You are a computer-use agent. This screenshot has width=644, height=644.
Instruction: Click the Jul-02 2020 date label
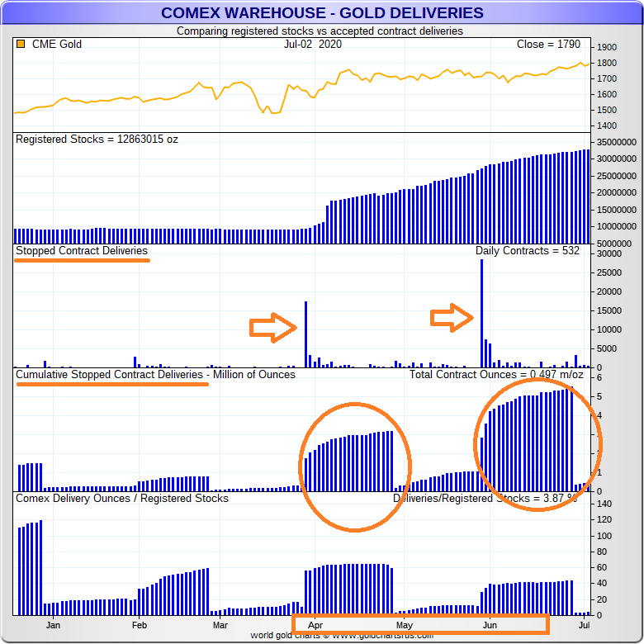[312, 45]
